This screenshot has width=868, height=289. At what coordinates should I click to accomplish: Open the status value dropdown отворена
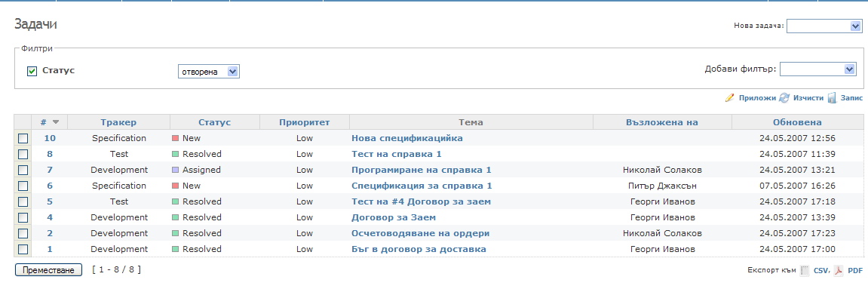[209, 72]
